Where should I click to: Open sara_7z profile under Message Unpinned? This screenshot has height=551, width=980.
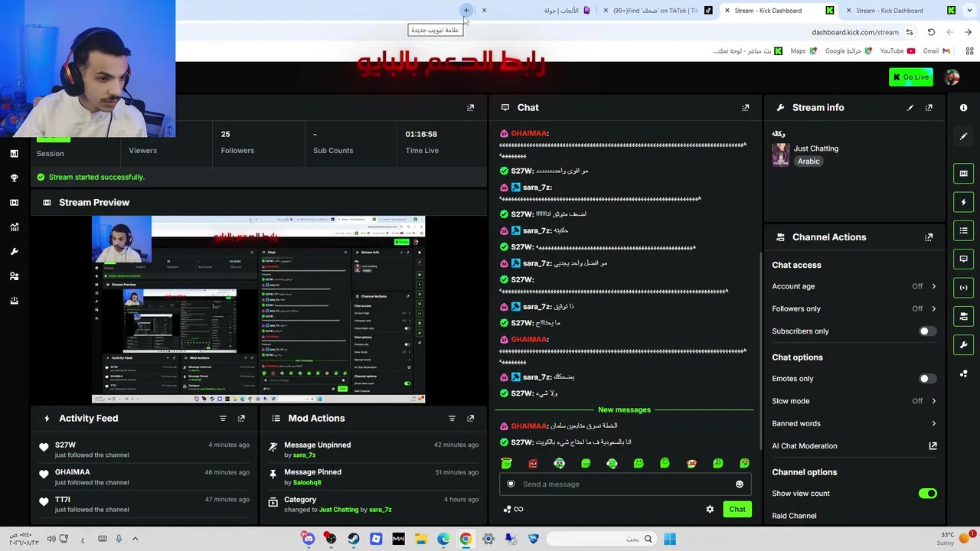pos(304,455)
